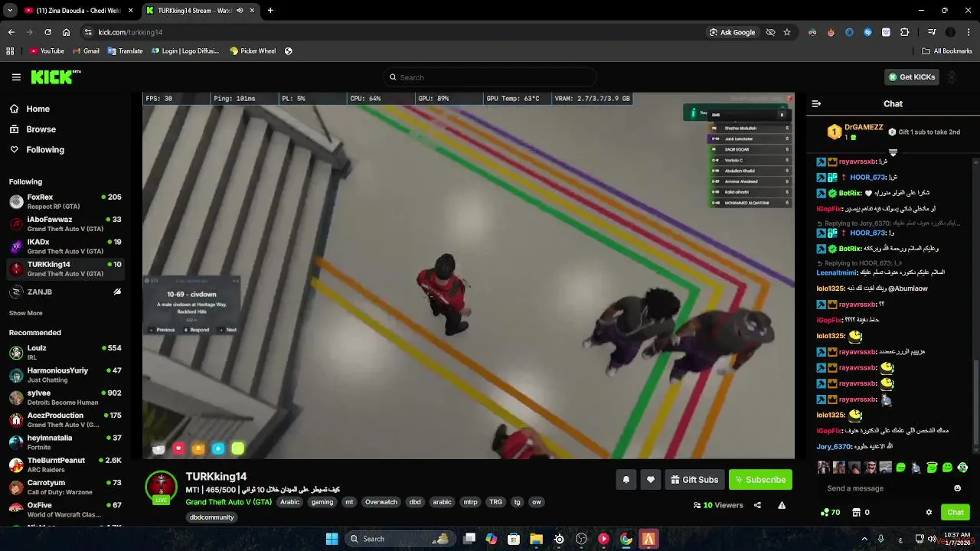Collapse the chat panel with arrow icon

pos(816,103)
